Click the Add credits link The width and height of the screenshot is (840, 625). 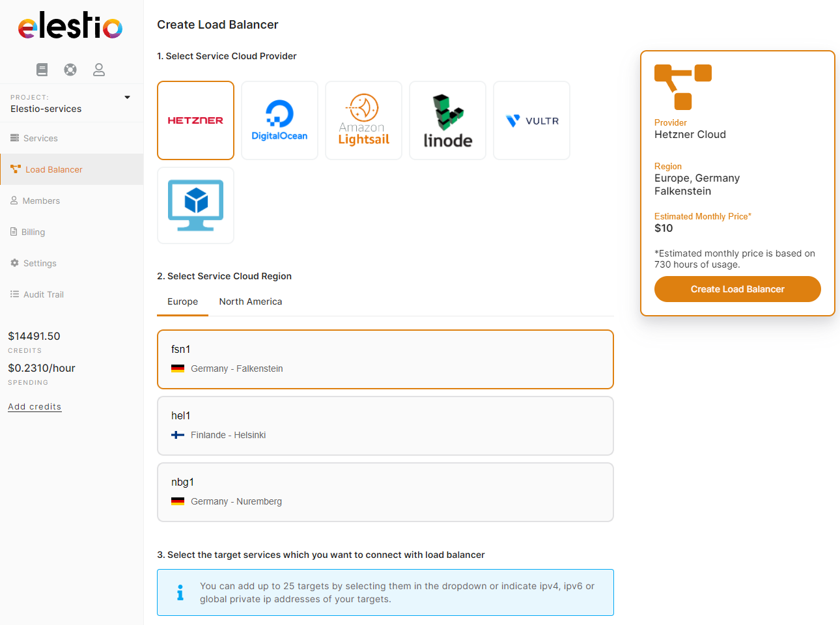tap(35, 407)
